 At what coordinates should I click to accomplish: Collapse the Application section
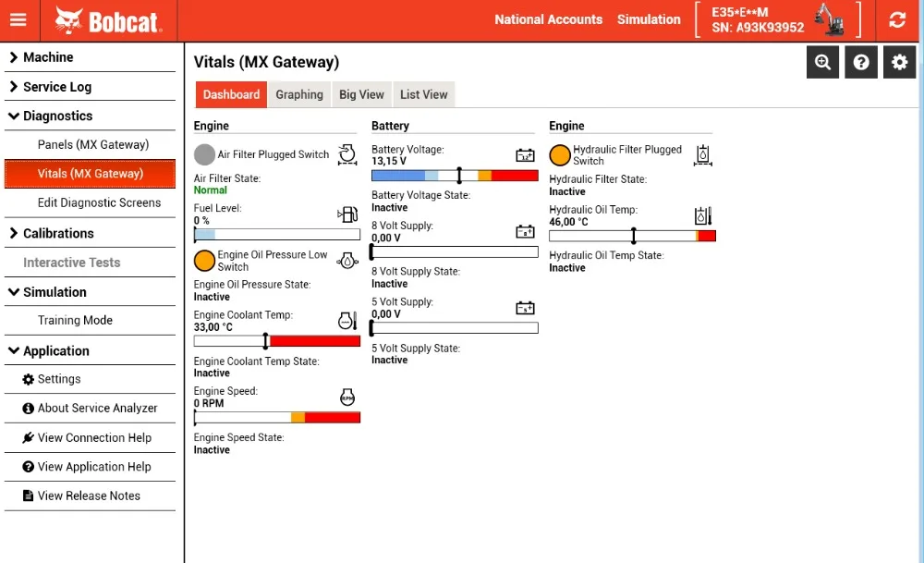90,350
